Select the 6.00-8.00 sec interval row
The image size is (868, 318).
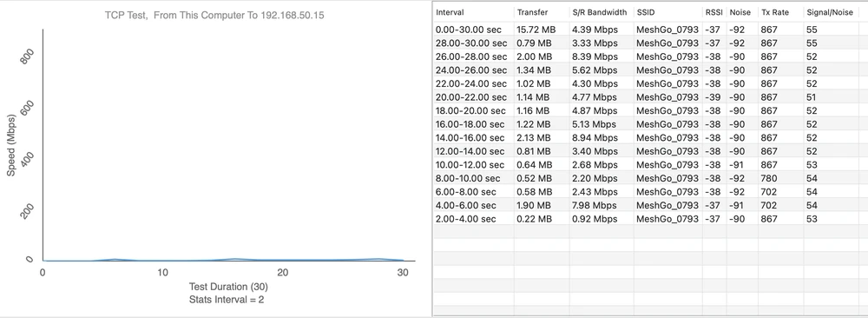tap(650, 192)
